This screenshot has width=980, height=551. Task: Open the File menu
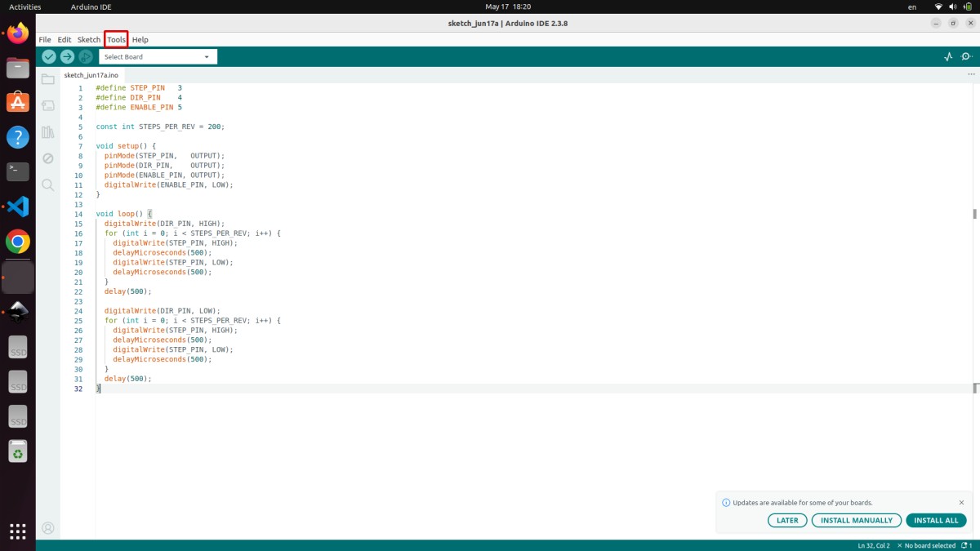45,39
